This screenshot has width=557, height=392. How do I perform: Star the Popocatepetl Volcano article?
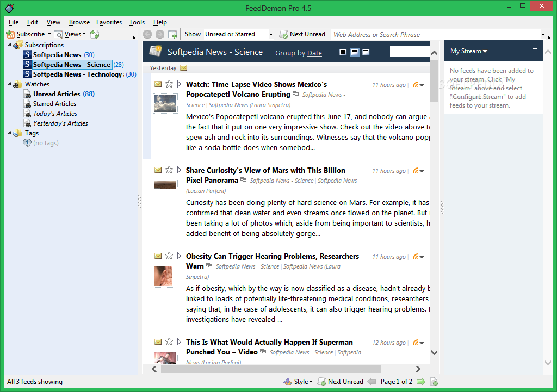coord(169,84)
